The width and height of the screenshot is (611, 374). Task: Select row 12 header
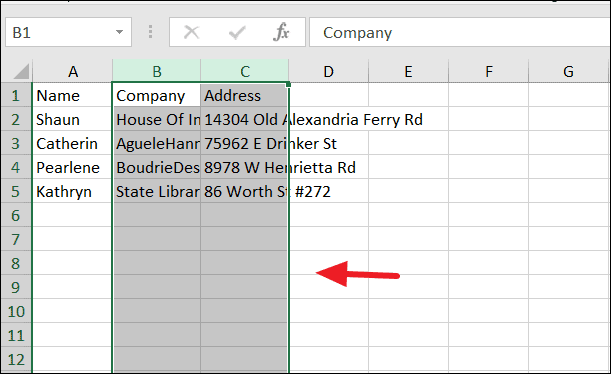pos(16,359)
